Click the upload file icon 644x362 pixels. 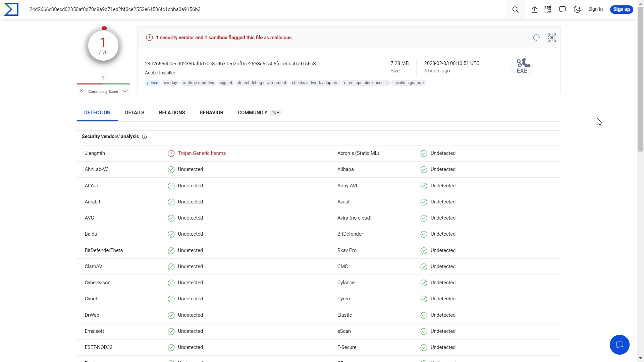535,9
